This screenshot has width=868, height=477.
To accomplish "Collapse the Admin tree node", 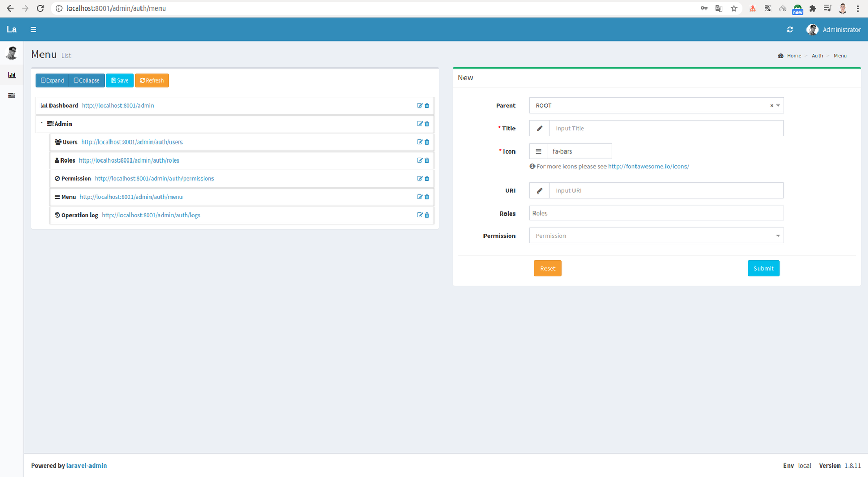I will [42, 123].
